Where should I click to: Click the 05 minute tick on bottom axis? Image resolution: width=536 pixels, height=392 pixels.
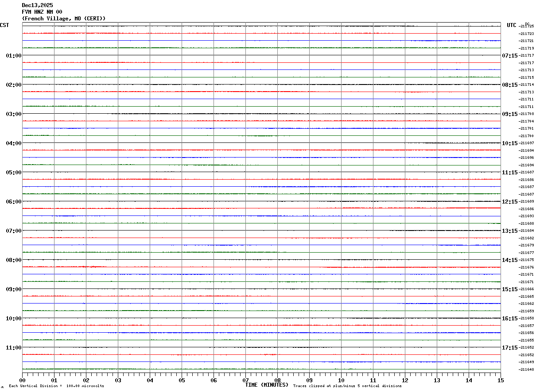tap(182, 380)
